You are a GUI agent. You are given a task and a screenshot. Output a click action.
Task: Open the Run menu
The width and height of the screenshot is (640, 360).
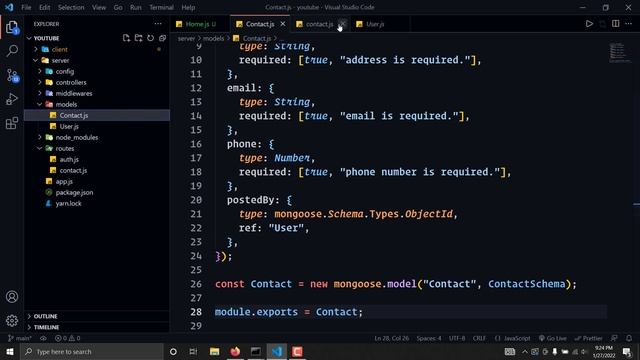tap(136, 7)
